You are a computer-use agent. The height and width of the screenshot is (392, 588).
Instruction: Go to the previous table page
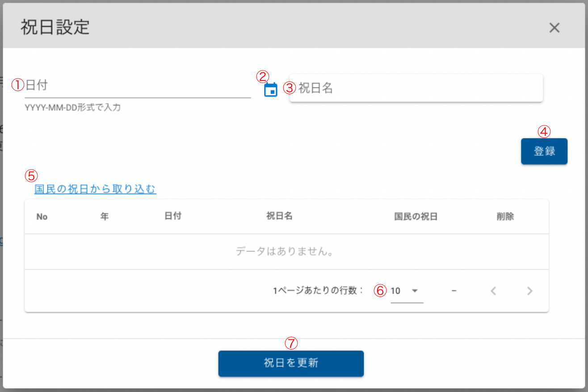click(493, 291)
